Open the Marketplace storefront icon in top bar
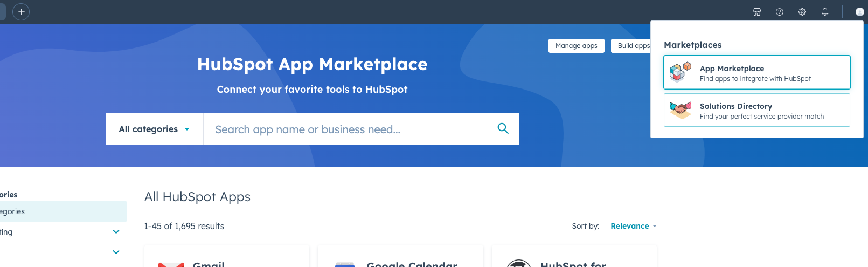 [757, 12]
